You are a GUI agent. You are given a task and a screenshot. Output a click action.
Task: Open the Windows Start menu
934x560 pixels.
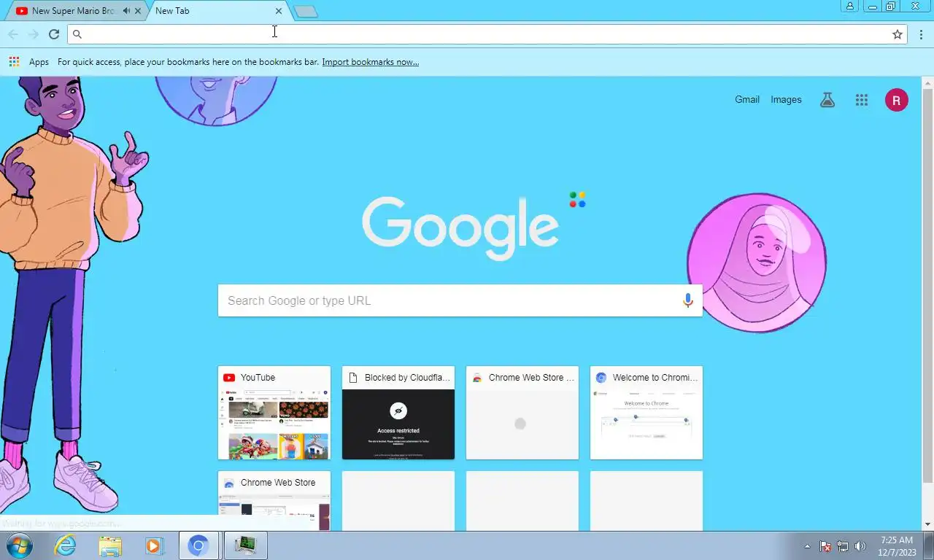(19, 545)
